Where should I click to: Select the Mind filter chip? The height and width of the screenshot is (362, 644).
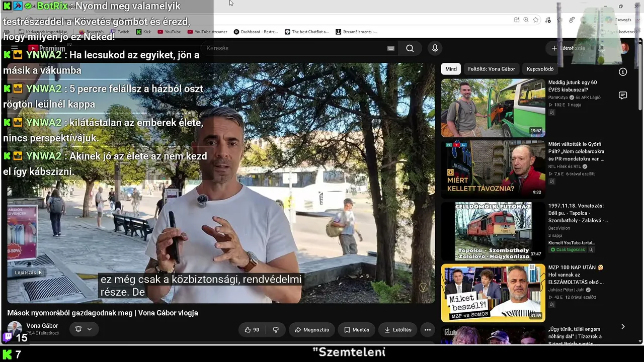[x=451, y=69]
